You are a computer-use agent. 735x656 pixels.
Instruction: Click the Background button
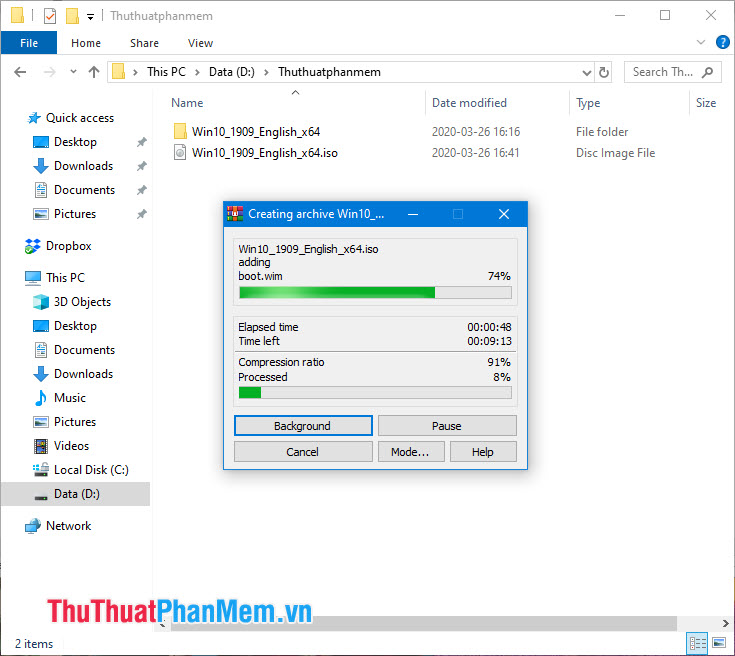point(303,426)
